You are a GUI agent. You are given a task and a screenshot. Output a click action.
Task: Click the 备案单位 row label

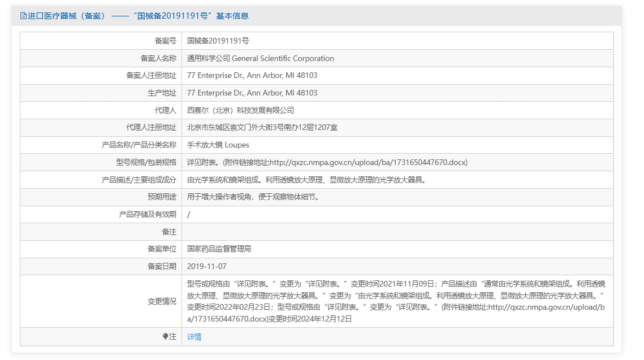coord(162,249)
